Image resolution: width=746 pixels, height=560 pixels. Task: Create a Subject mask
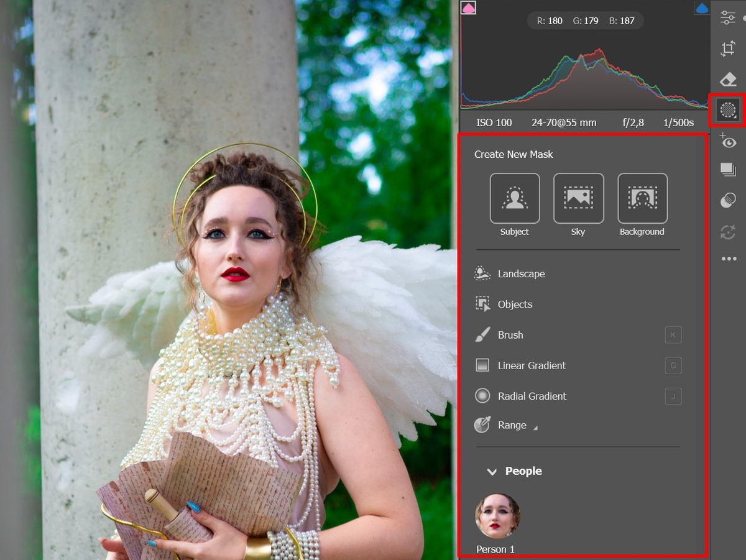(x=515, y=198)
